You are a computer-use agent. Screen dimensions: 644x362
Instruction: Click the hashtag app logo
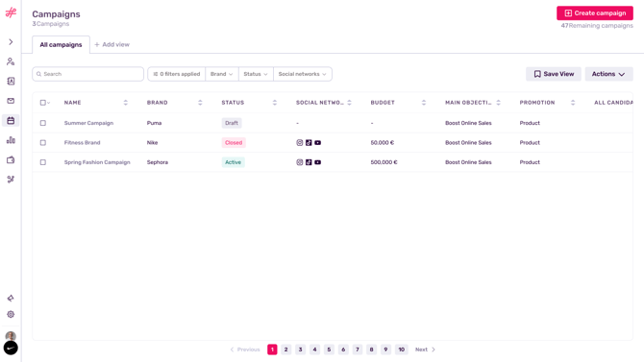11,12
